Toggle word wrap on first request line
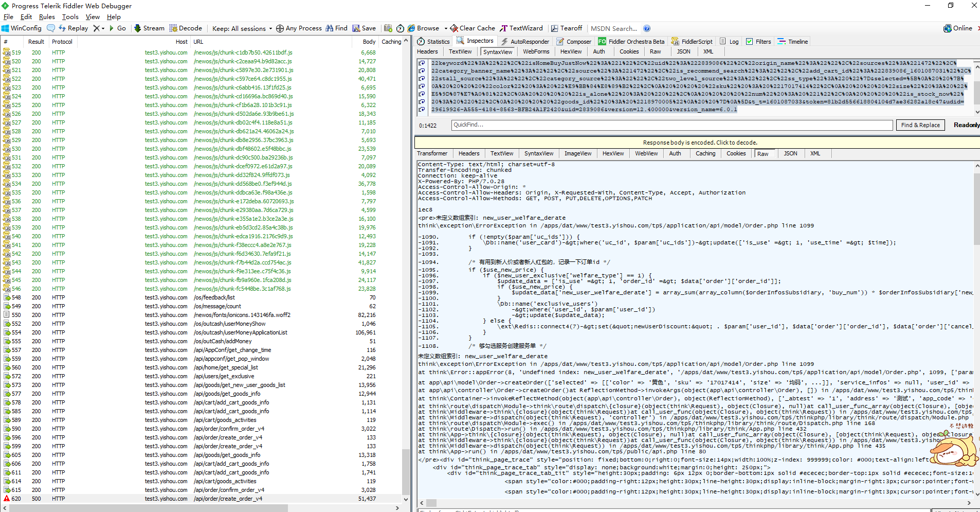 coord(422,63)
